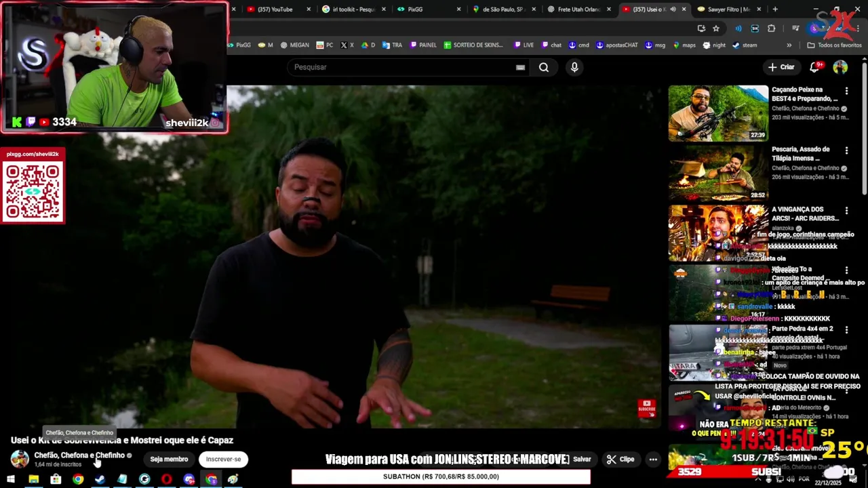The height and width of the screenshot is (488, 868).
Task: Activate voice search microphone icon
Action: point(574,67)
